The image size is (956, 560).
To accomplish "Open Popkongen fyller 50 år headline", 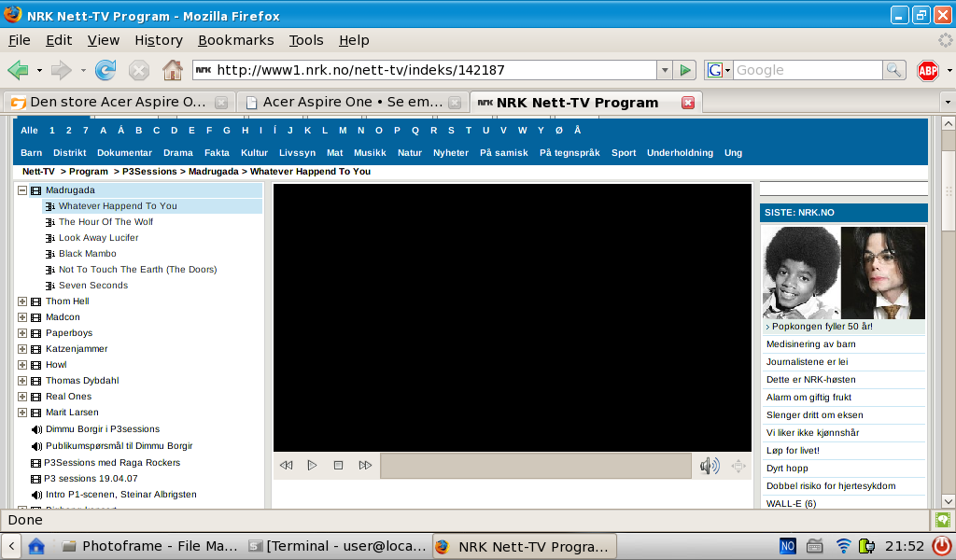I will pyautogui.click(x=822, y=327).
